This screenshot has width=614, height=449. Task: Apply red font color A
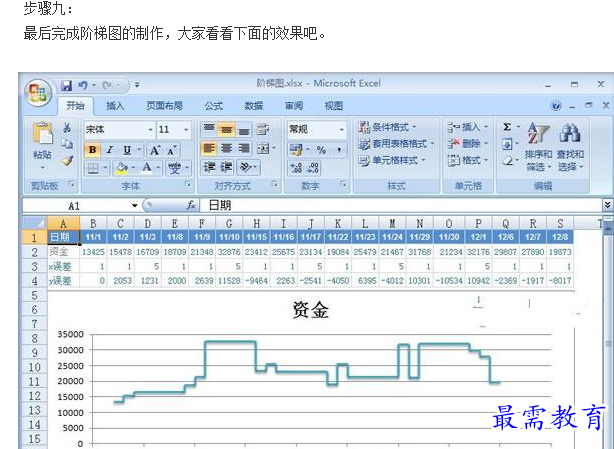pos(147,168)
